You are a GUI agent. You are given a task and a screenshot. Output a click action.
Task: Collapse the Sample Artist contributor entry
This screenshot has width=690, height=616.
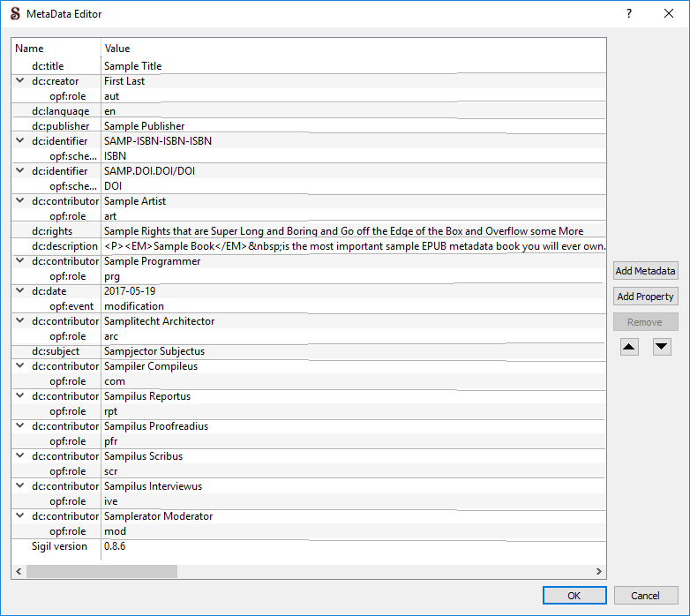(x=19, y=201)
